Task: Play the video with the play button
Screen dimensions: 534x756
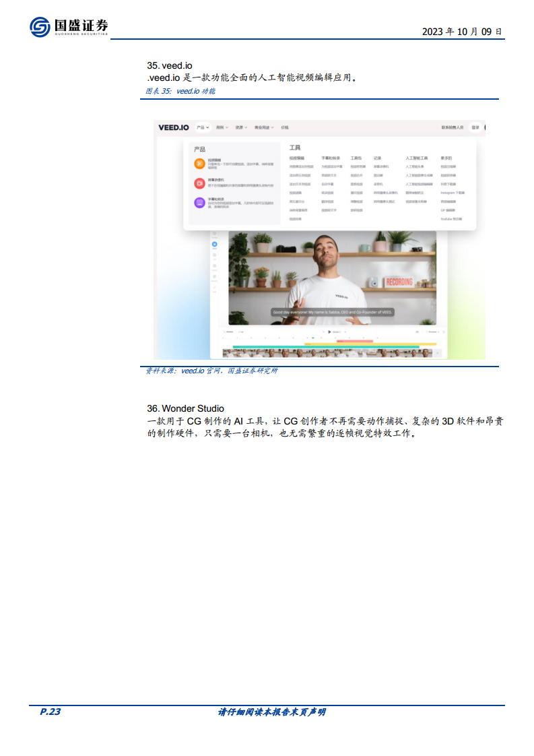Action: point(329,332)
